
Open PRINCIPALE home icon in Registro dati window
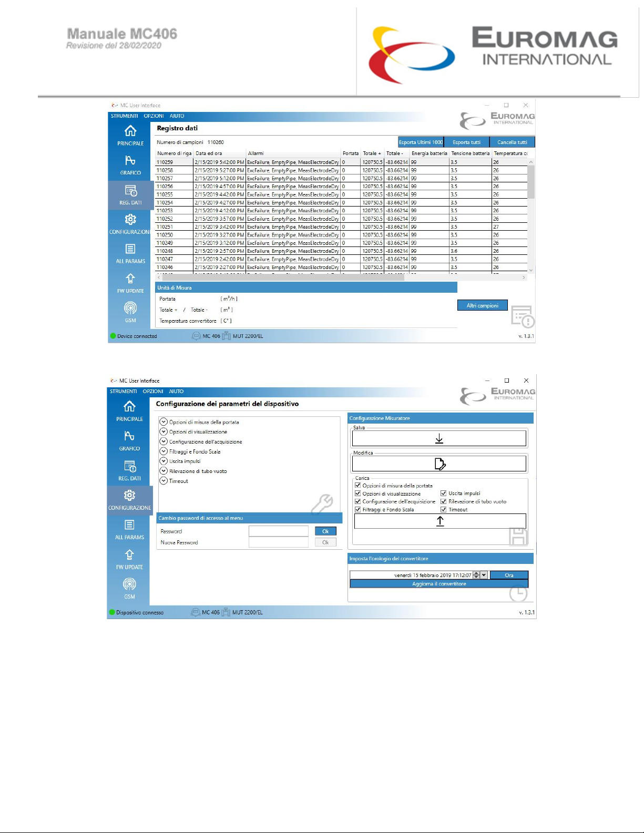tap(130, 131)
